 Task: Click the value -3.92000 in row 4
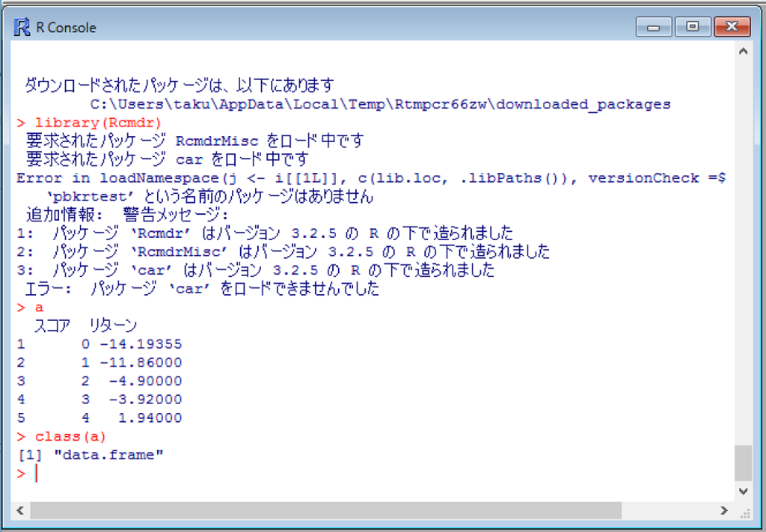coord(145,400)
